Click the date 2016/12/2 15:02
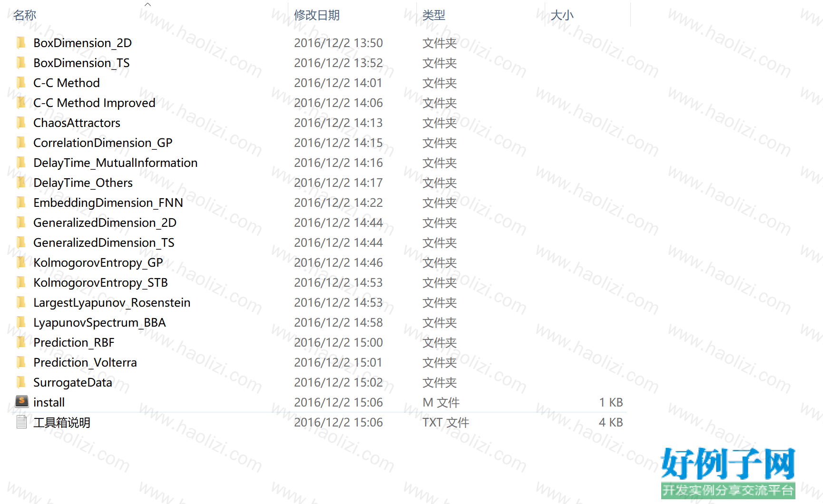 tap(338, 383)
